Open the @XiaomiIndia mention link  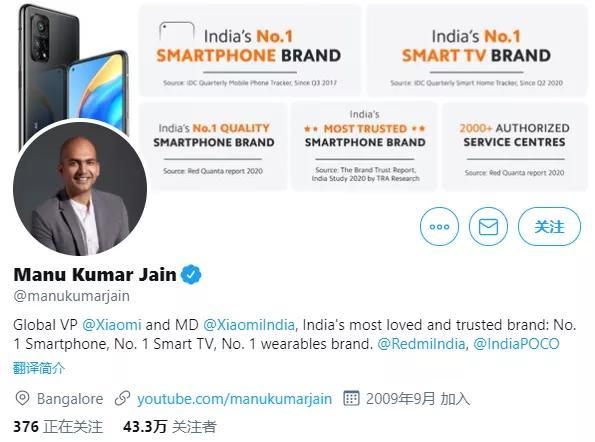coord(249,325)
